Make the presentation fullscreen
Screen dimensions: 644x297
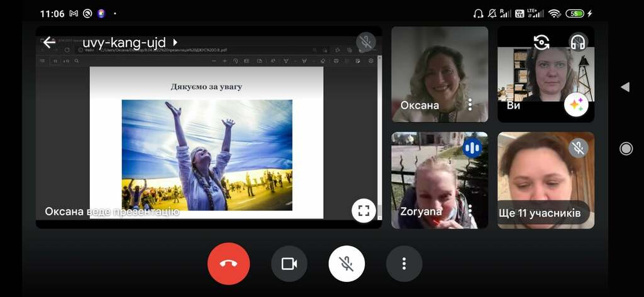click(364, 210)
